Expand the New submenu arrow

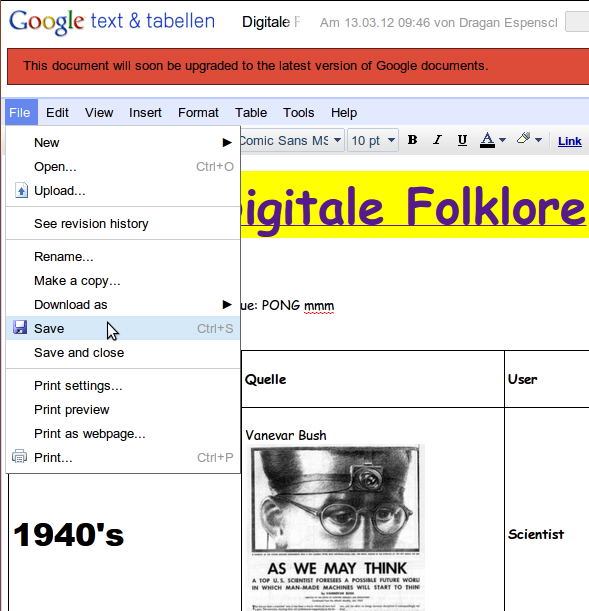coord(227,143)
